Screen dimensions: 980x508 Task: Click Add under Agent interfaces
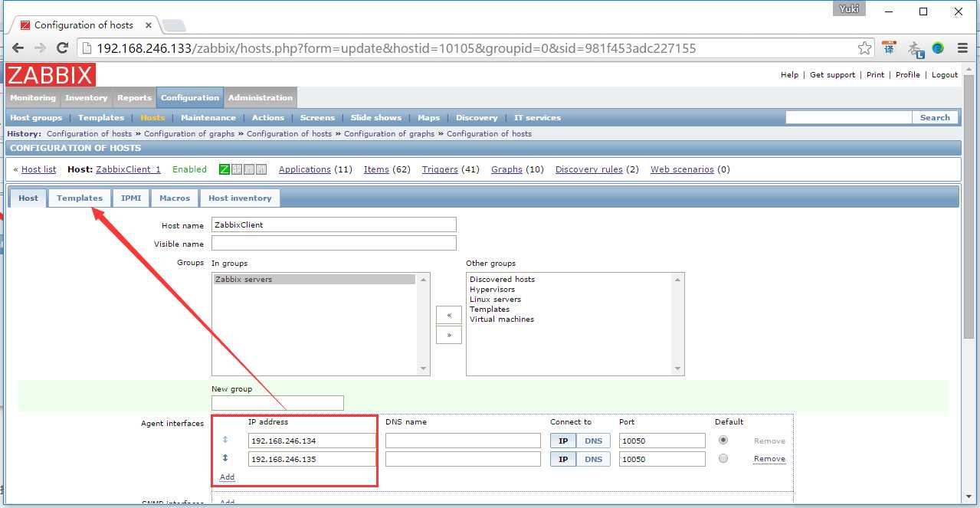227,477
